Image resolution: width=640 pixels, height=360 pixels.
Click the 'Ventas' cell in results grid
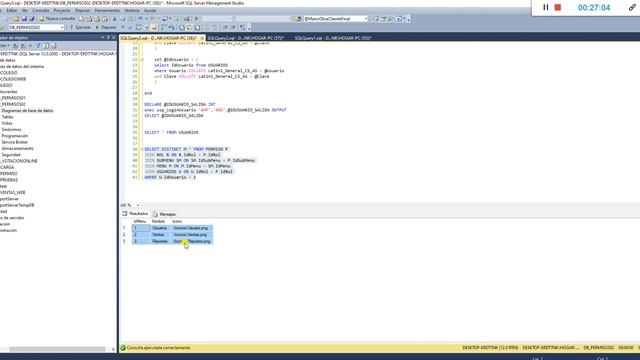[x=161, y=235]
